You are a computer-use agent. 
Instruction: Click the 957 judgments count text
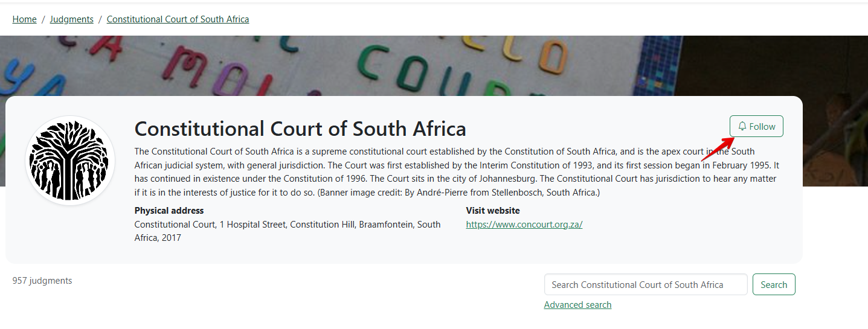tap(42, 281)
